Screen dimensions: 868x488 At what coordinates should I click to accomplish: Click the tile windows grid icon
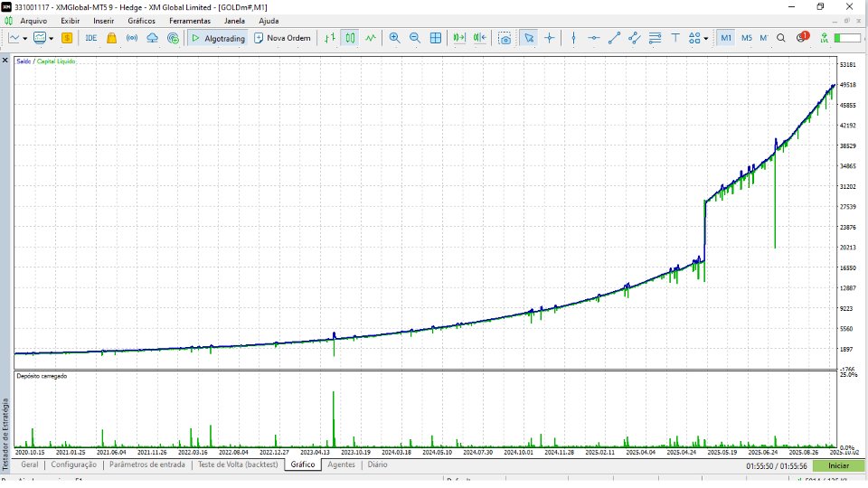436,38
